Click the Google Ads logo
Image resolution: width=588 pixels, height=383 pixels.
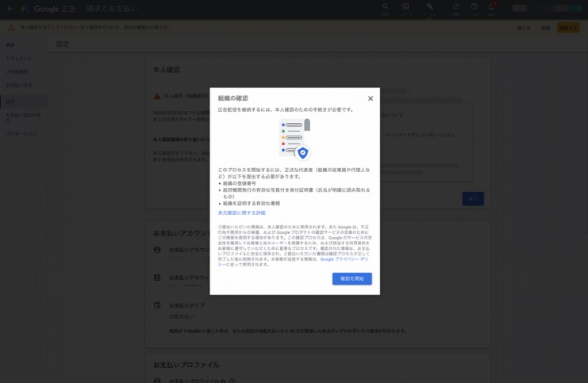[x=25, y=9]
